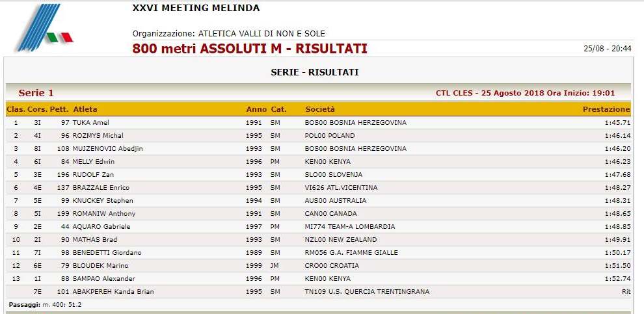
Task: Click the winning time 1:45.71
Action: pyautogui.click(x=617, y=122)
